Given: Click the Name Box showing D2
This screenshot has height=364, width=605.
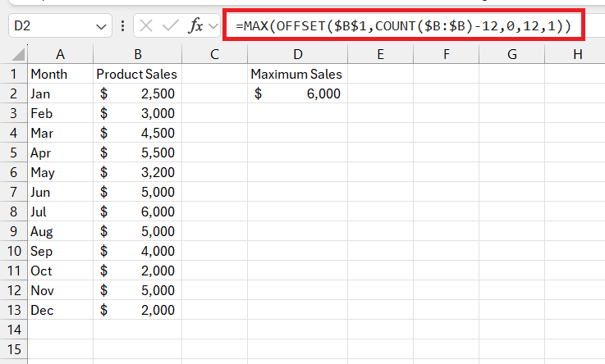Looking at the screenshot, I should coord(60,25).
